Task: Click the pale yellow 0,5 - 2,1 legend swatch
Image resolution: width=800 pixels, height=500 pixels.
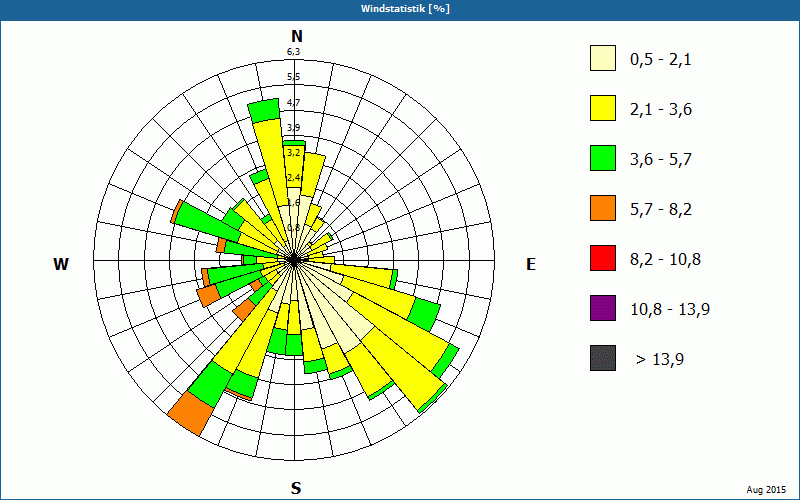Action: pyautogui.click(x=603, y=58)
